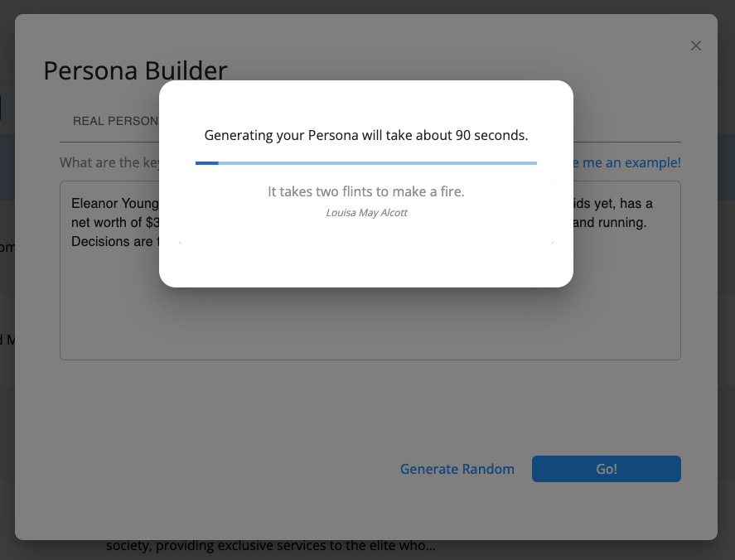Click the Generate Random link
Viewport: 735px width, 560px height.
[x=457, y=469]
